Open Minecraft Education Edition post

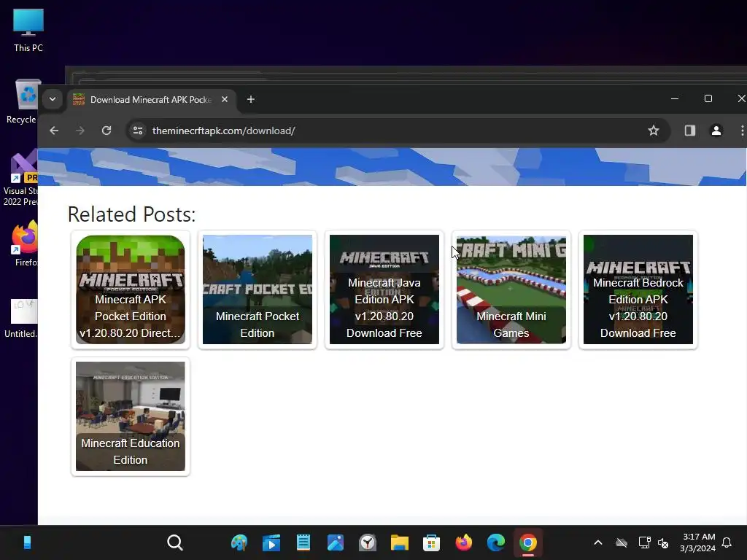coord(131,416)
